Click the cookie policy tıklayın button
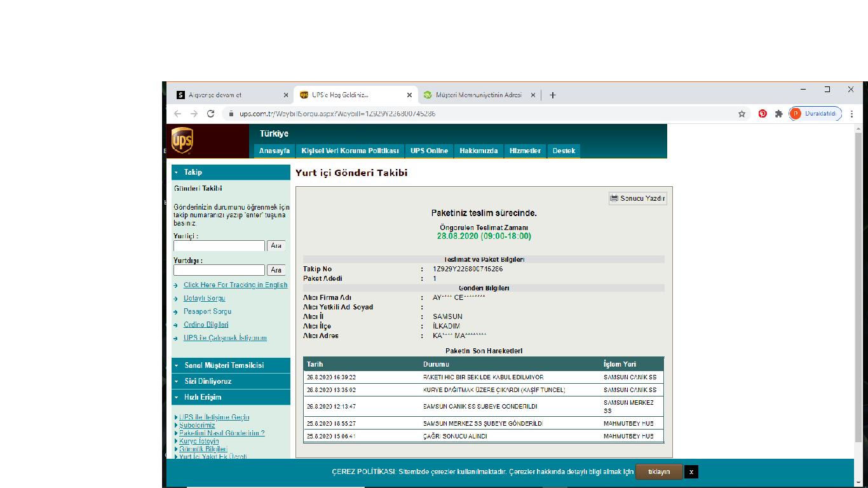Screen dimensions: 868x488 (x=659, y=472)
